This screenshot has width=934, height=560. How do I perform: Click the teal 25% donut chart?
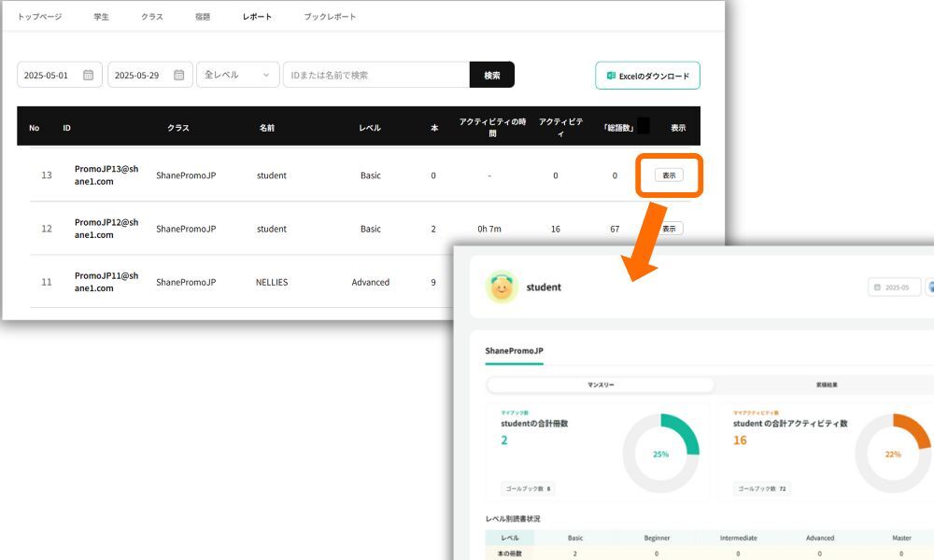pyautogui.click(x=660, y=454)
